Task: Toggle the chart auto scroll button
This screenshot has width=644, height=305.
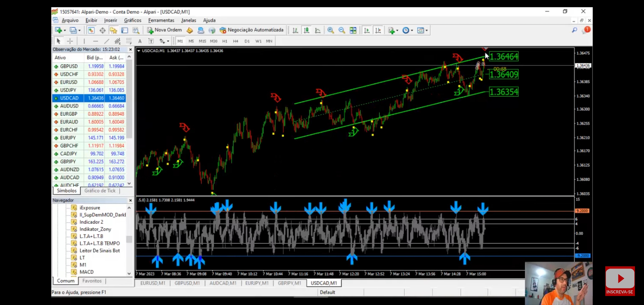Action: click(367, 30)
